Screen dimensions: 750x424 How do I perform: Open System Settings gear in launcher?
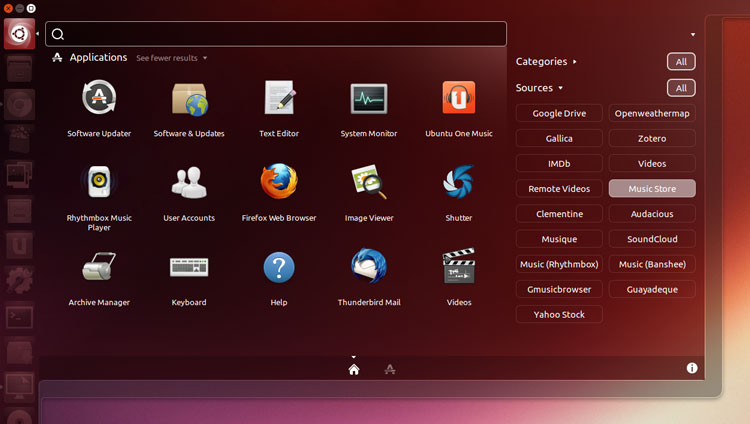point(19,280)
